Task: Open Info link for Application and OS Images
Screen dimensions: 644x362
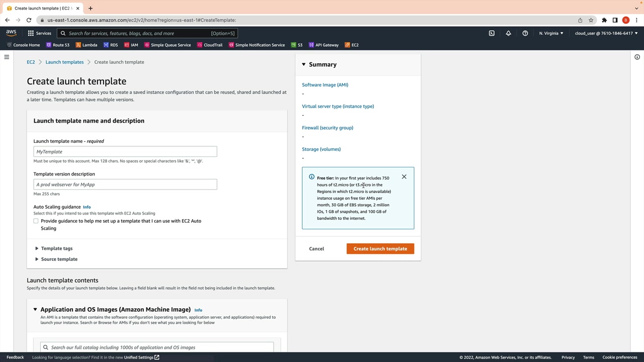Action: pos(198,310)
